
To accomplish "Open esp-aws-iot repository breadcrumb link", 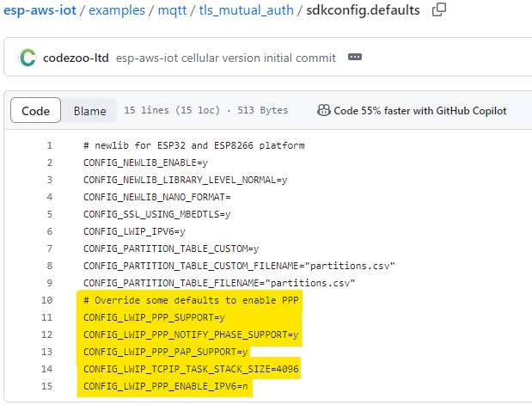I will click(x=40, y=10).
